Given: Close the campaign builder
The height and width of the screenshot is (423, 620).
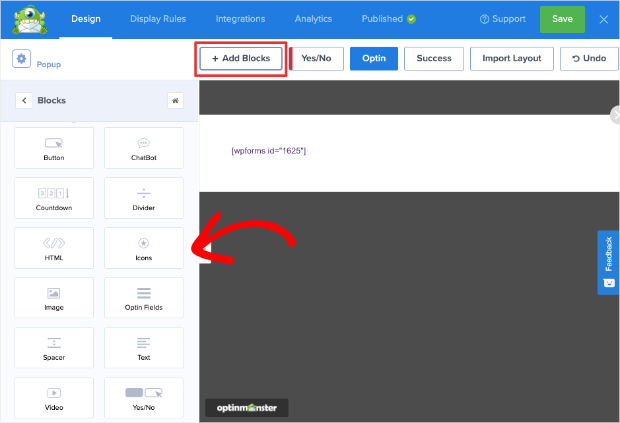Looking at the screenshot, I should coord(603,19).
